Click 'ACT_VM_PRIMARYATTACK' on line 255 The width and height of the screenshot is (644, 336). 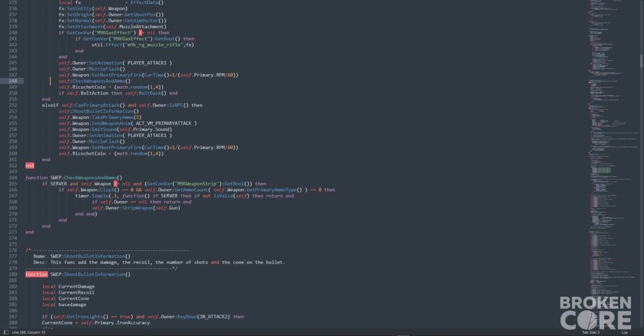pos(164,123)
